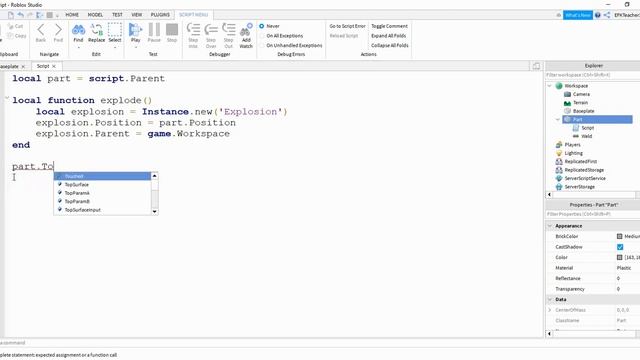The image size is (640, 360).
Task: Click the undo arrow in quick access toolbar
Action: click(x=20, y=15)
